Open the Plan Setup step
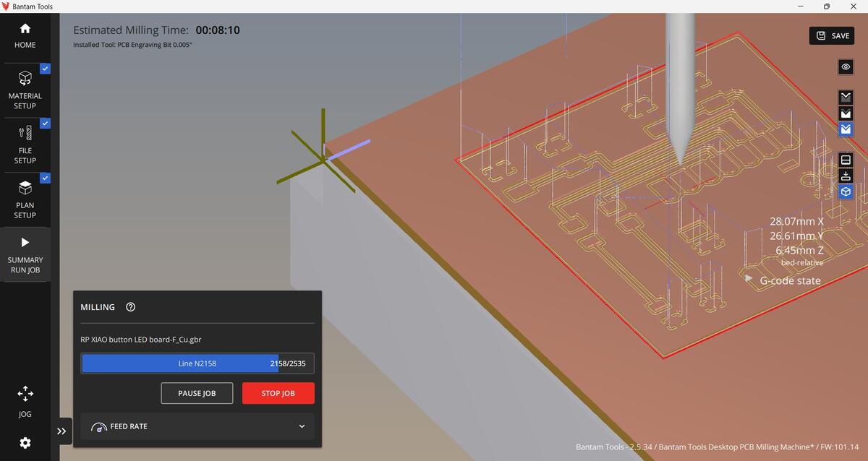Image resolution: width=868 pixels, height=461 pixels. (x=25, y=199)
